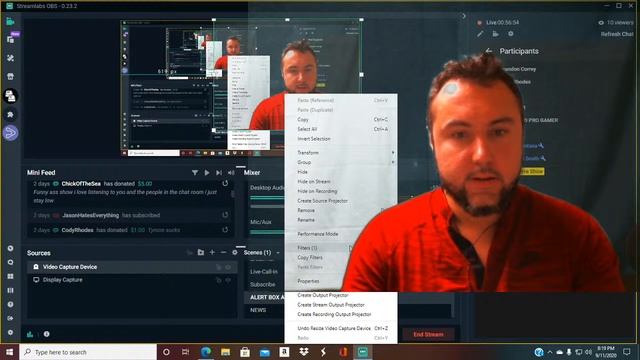Image resolution: width=640 pixels, height=360 pixels.
Task: Click the End Stream button
Action: (428, 334)
